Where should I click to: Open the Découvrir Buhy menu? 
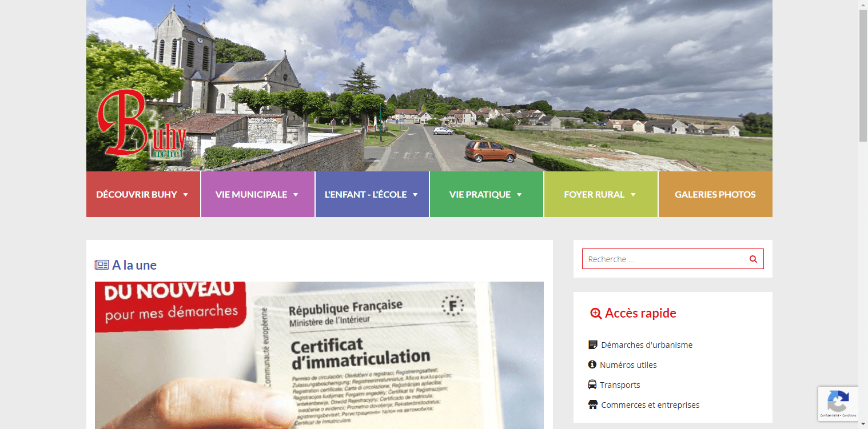pos(143,194)
